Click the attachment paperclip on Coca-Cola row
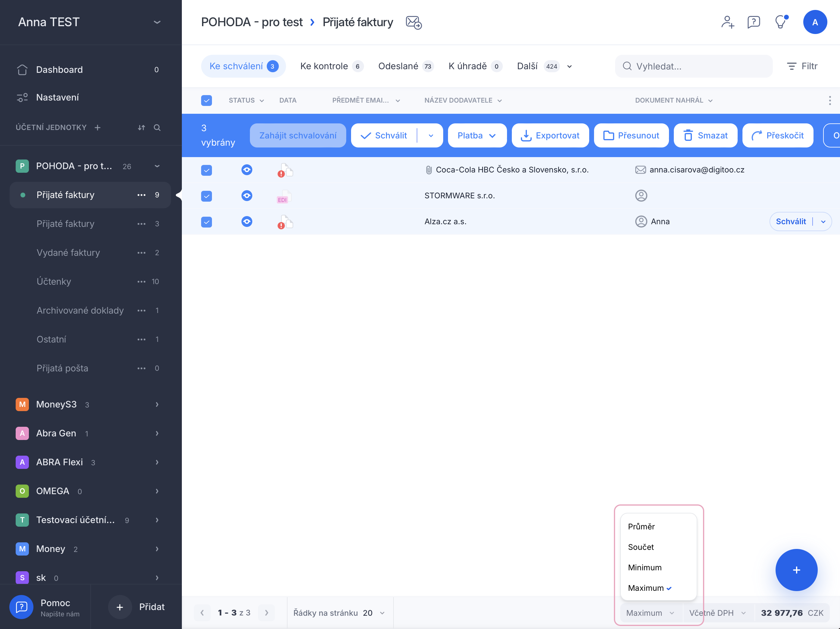 click(x=428, y=170)
